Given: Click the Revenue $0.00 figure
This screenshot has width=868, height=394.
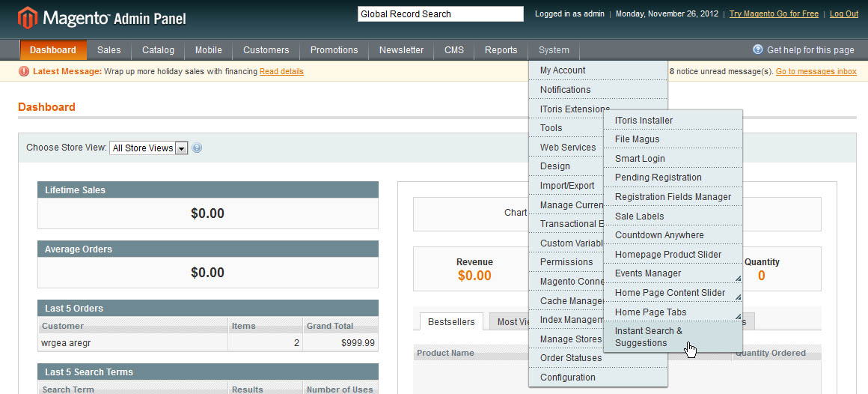Looking at the screenshot, I should click(x=474, y=276).
